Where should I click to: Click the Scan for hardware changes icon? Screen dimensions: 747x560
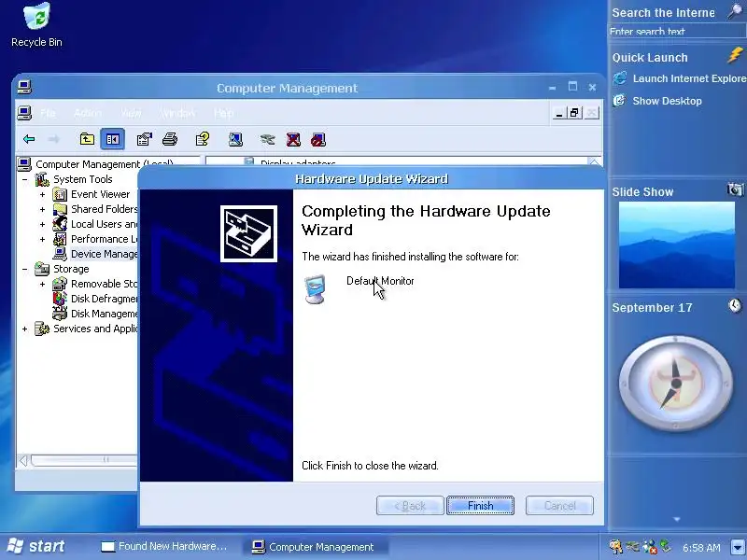pos(235,139)
